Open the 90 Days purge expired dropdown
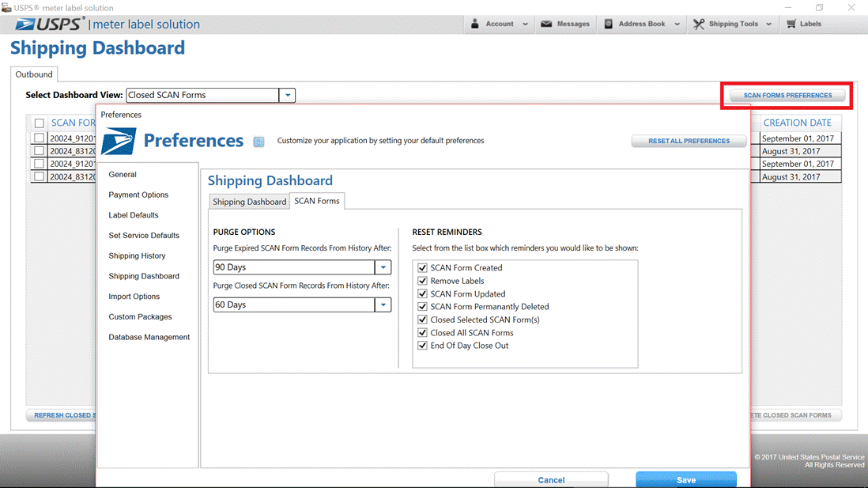868x488 pixels. 383,267
